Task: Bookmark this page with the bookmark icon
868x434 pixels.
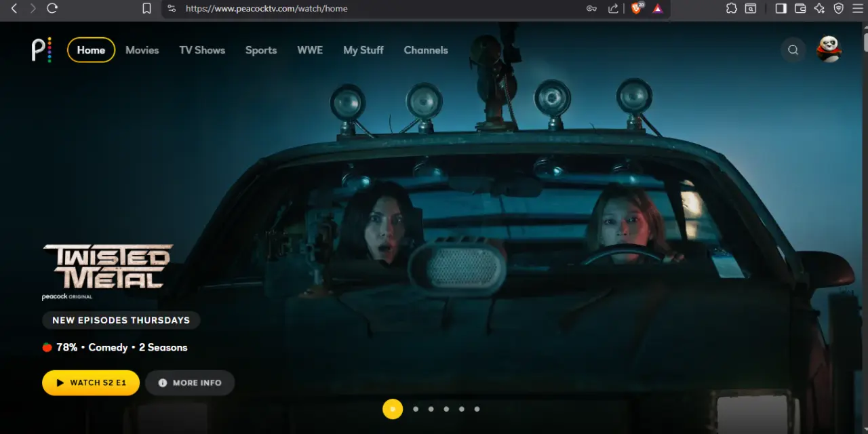Action: coord(146,8)
